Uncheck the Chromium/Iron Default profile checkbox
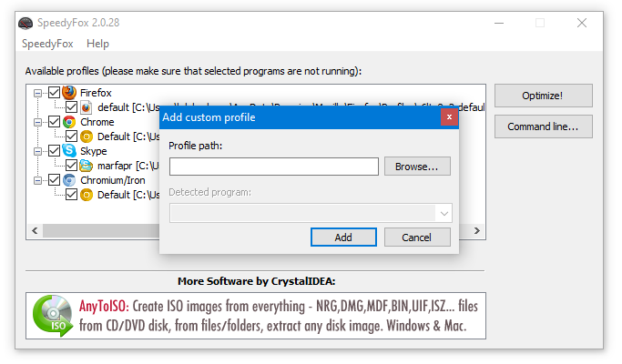 (71, 195)
